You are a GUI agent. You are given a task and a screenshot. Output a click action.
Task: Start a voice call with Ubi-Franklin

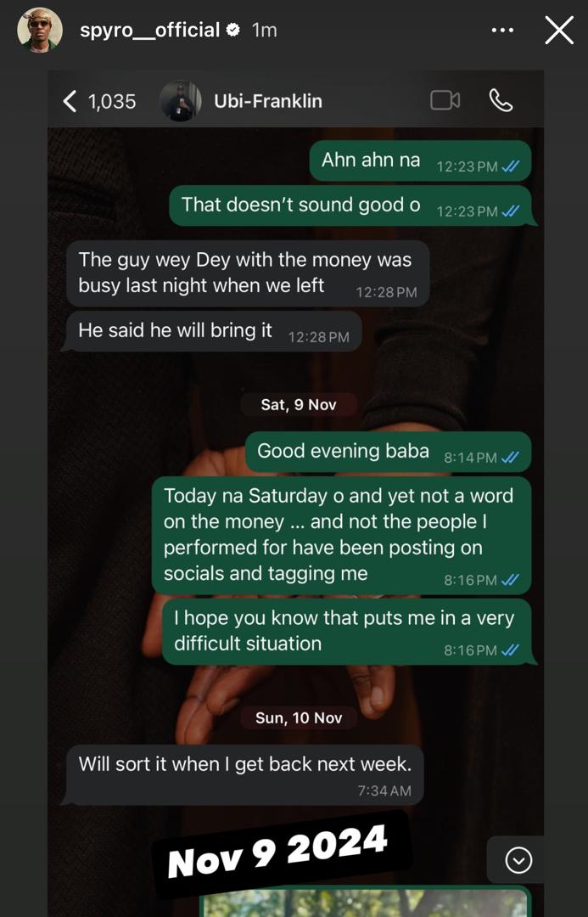pos(501,100)
